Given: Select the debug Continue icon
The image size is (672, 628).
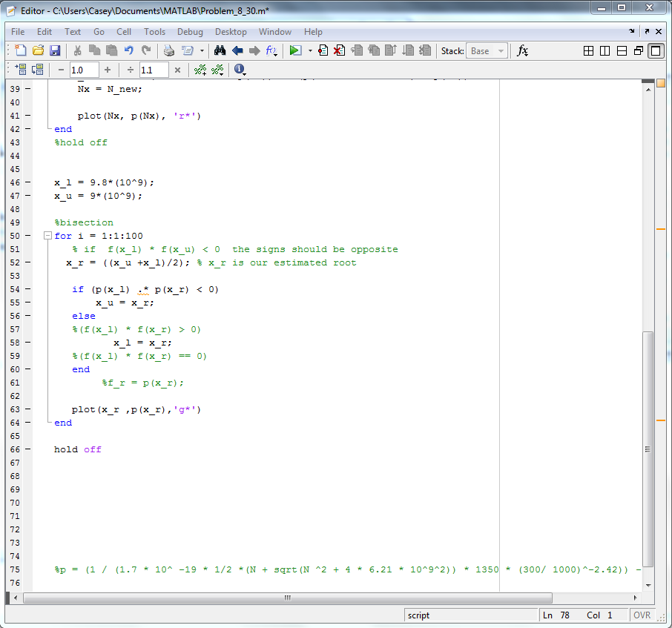Looking at the screenshot, I should 408,50.
